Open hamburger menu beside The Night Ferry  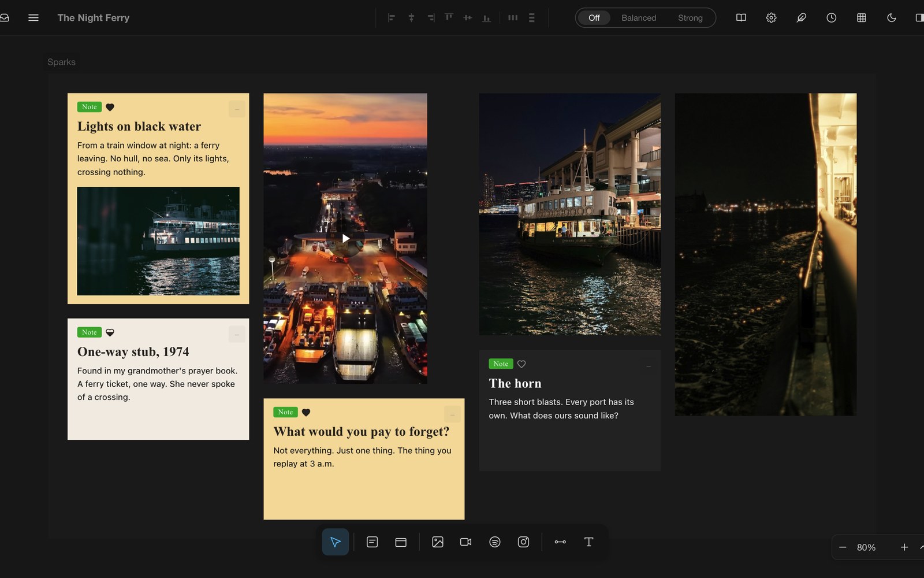click(x=33, y=18)
